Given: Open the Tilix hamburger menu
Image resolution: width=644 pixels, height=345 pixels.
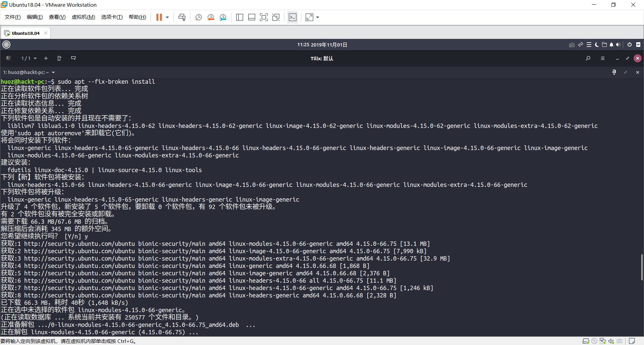Looking at the screenshot, I should pos(603,58).
